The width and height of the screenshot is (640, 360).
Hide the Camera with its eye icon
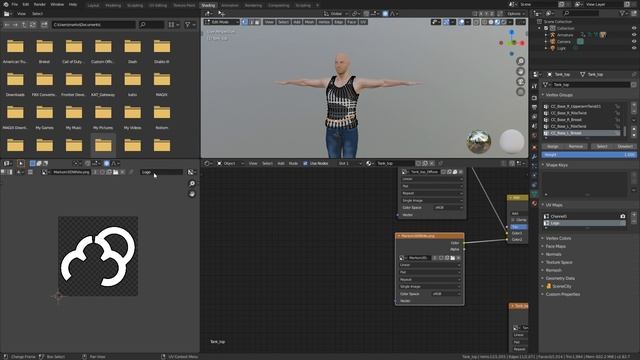click(634, 42)
